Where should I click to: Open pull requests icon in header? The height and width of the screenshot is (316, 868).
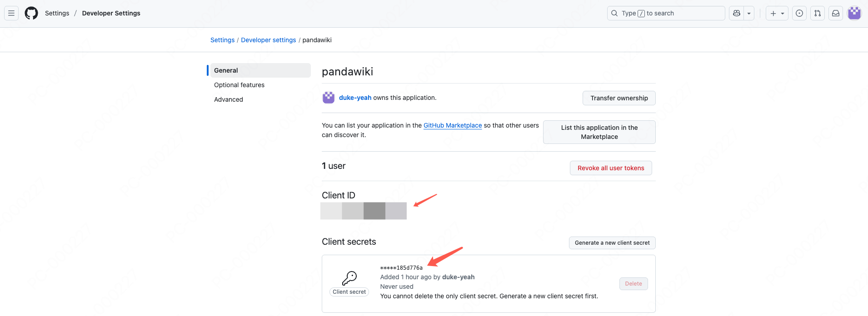coord(818,13)
